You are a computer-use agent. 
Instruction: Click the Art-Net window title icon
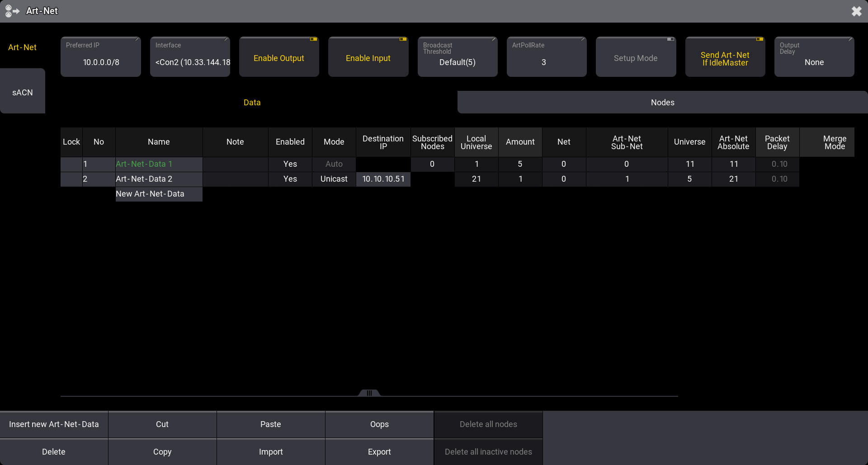[12, 11]
